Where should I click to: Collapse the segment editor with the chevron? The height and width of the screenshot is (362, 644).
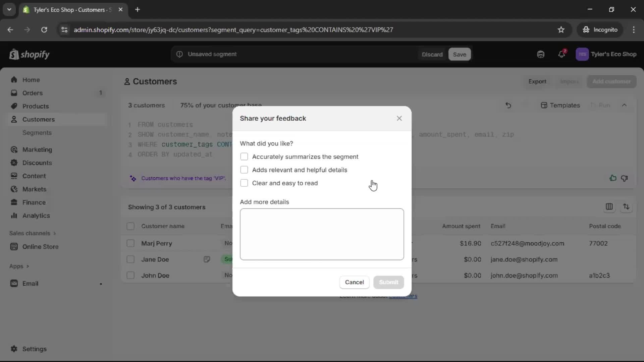tap(625, 105)
